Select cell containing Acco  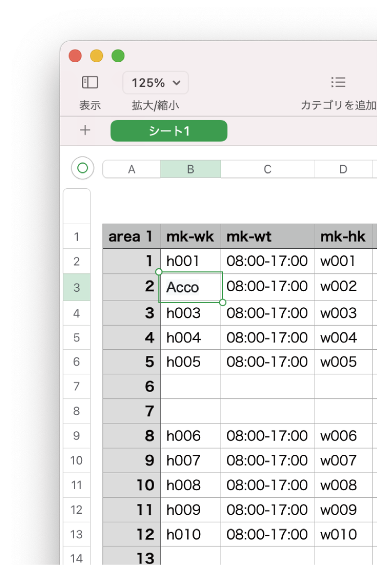(191, 287)
